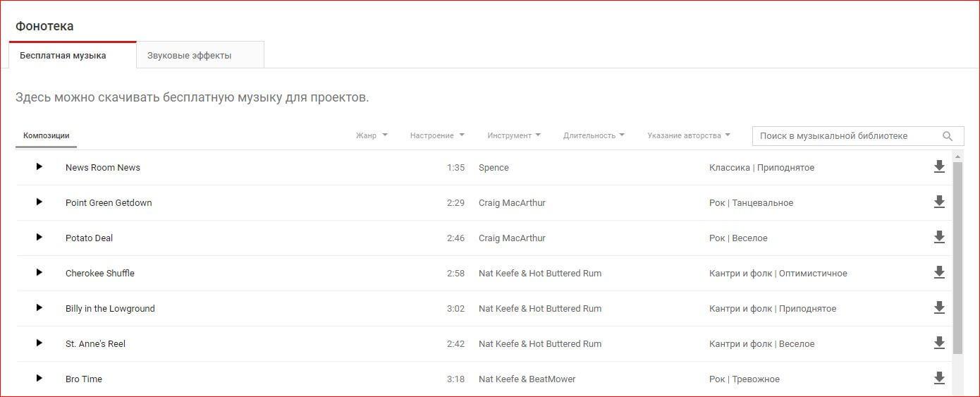Switch to the Звуковые эффекты tab
Screen dimensions: 980x397
(x=189, y=55)
